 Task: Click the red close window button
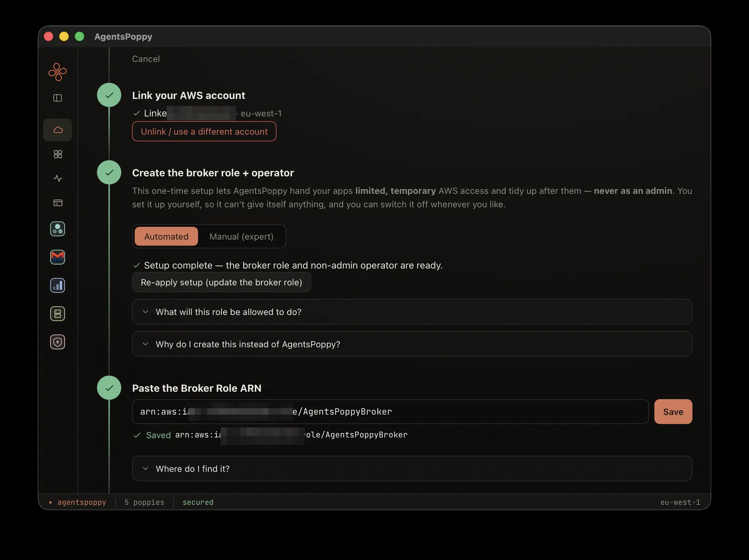click(x=49, y=36)
